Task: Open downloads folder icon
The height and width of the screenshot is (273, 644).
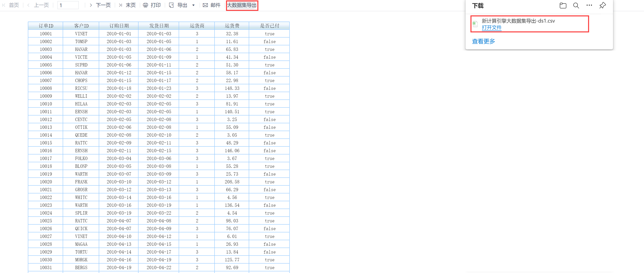Action: coord(563,6)
